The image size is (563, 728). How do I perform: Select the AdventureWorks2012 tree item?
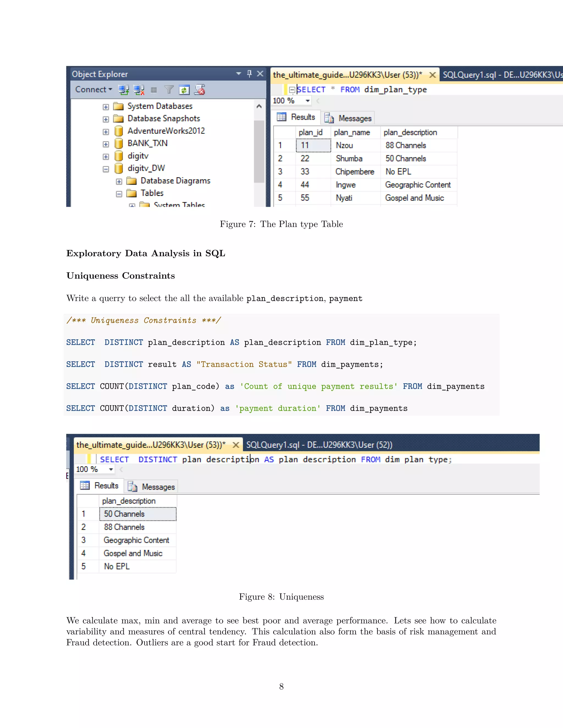(166, 131)
